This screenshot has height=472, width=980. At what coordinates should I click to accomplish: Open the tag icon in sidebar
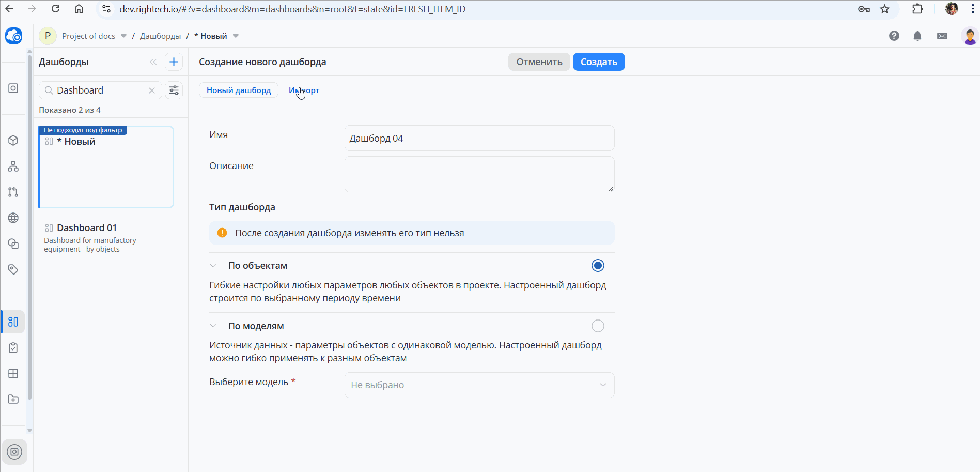(x=13, y=269)
